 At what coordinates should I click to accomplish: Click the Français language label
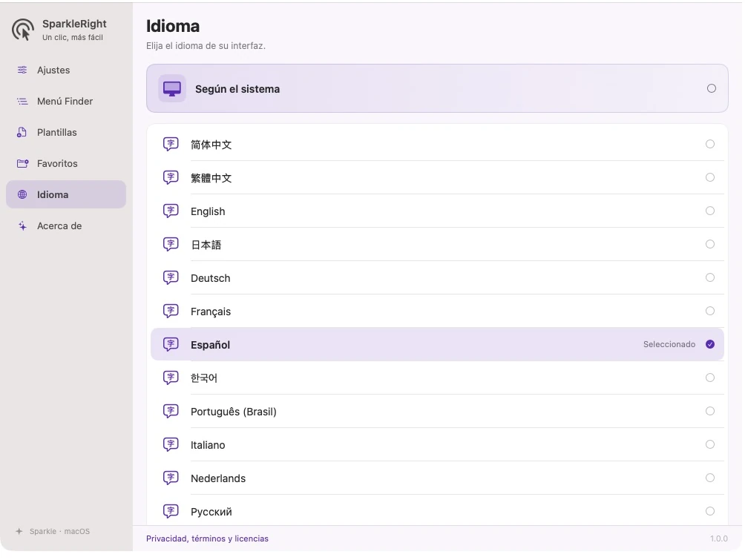click(211, 312)
